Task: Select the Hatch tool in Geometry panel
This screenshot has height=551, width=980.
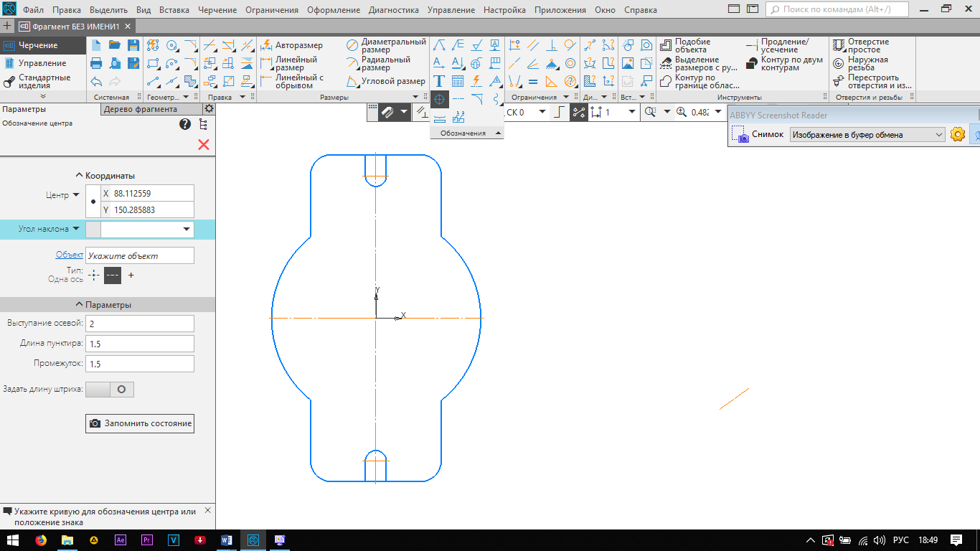Action: tap(190, 82)
